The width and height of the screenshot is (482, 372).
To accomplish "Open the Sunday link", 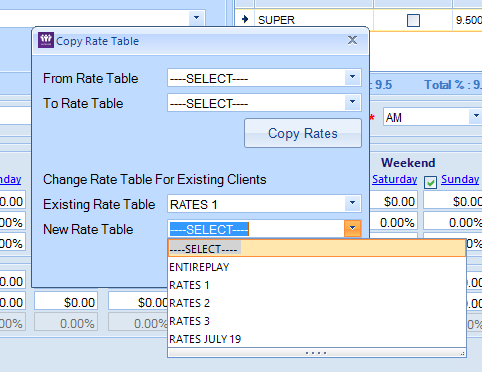I will (460, 179).
